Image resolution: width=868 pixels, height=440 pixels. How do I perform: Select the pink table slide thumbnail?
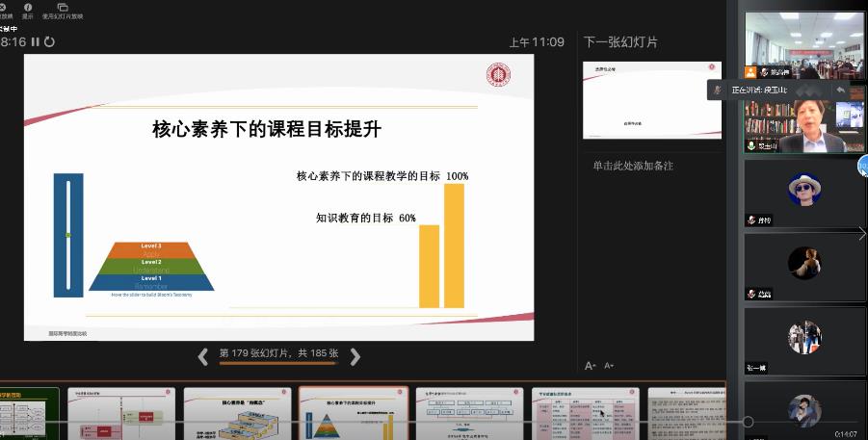[x=586, y=413]
